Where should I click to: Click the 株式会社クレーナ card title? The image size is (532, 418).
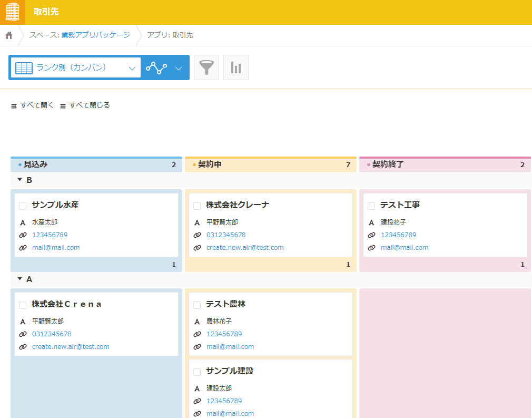[x=238, y=205]
